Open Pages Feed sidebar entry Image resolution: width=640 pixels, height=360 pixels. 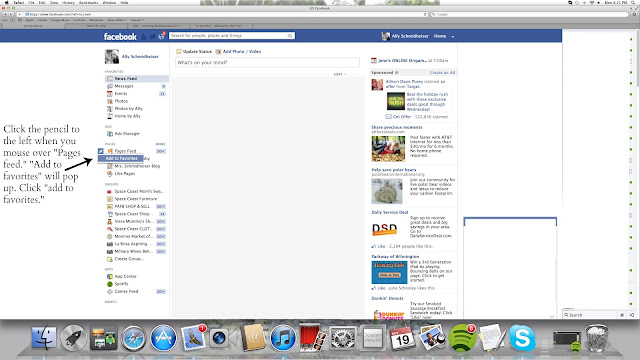coord(125,151)
